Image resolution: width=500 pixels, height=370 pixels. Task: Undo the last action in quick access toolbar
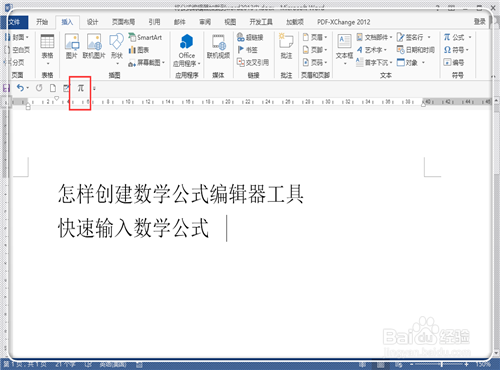pyautogui.click(x=20, y=88)
